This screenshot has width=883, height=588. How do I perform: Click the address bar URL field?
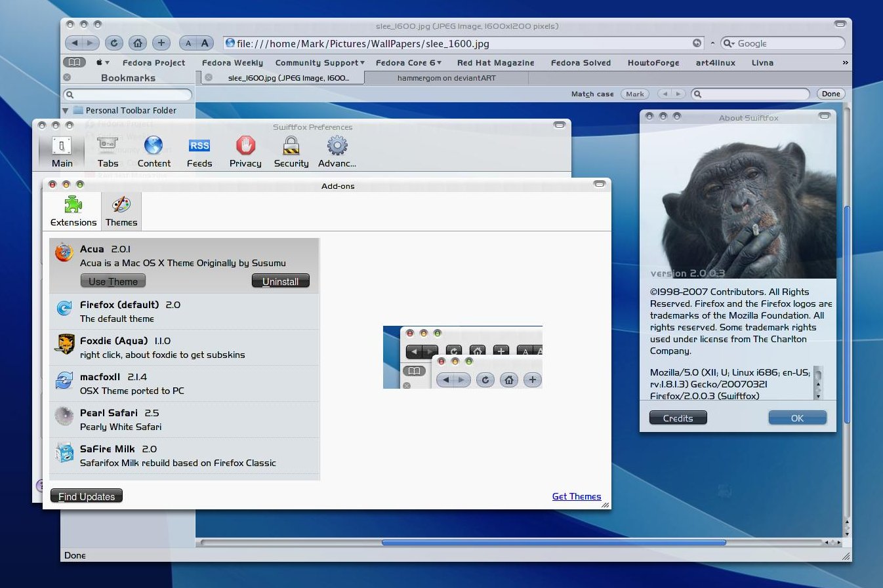(459, 43)
